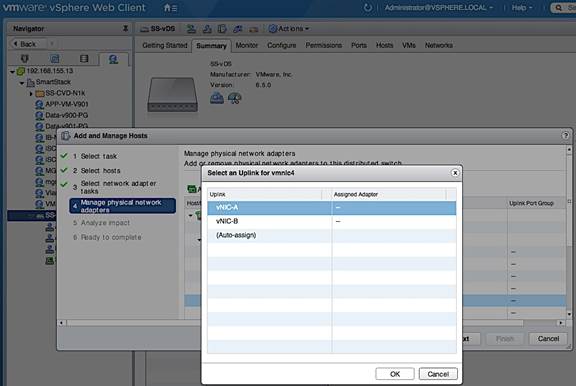This screenshot has height=386, width=576.
Task: Open the Administrator@VSPHERE.LOCAL user menu
Action: click(439, 8)
